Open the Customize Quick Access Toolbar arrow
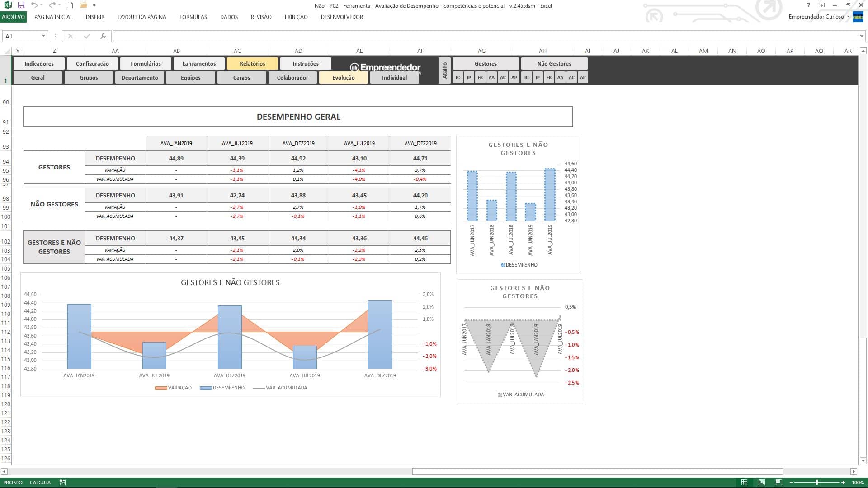The height and width of the screenshot is (488, 868). (94, 5)
